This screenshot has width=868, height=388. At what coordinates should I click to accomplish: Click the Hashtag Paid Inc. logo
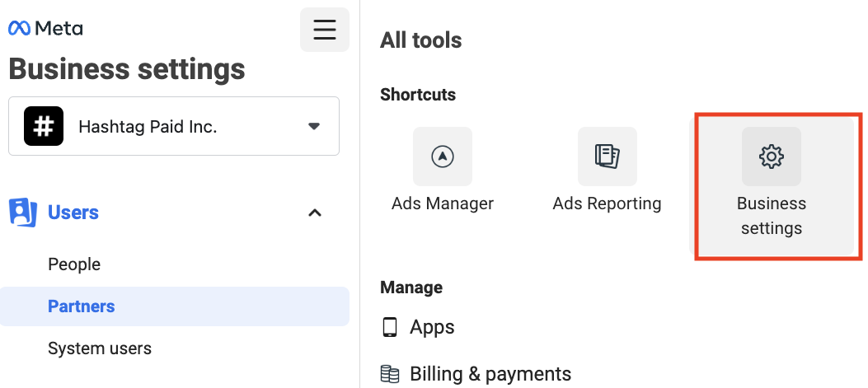pyautogui.click(x=44, y=126)
